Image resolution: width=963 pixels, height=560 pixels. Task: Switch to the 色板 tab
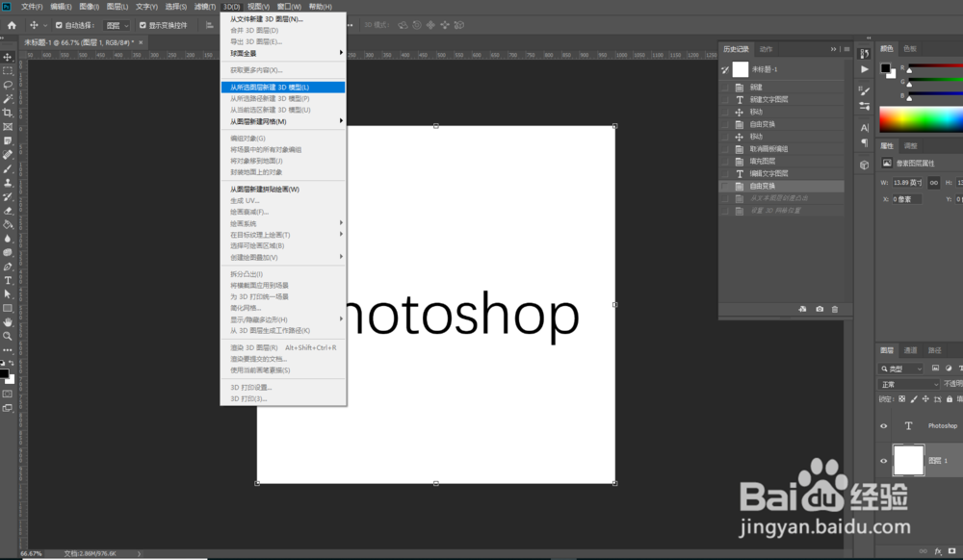coord(910,48)
